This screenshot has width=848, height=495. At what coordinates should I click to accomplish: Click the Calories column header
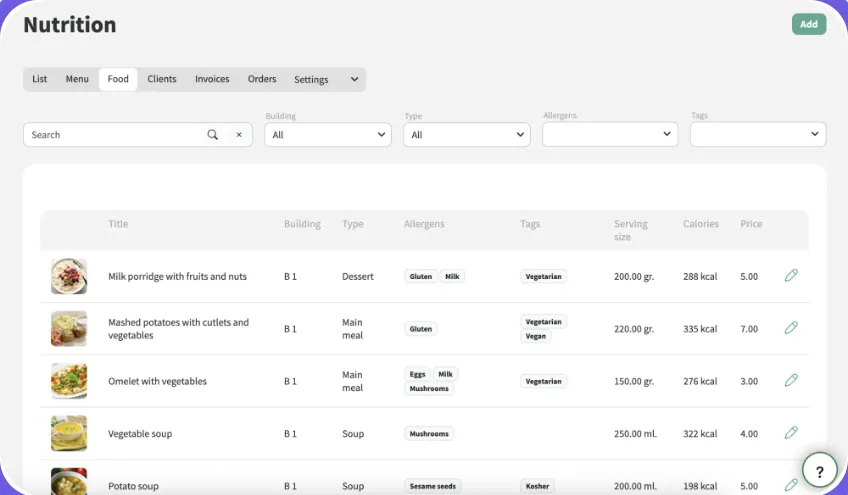point(700,224)
